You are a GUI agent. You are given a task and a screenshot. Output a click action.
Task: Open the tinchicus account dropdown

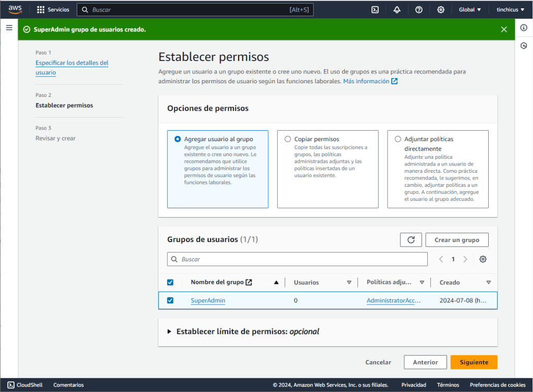pyautogui.click(x=510, y=9)
